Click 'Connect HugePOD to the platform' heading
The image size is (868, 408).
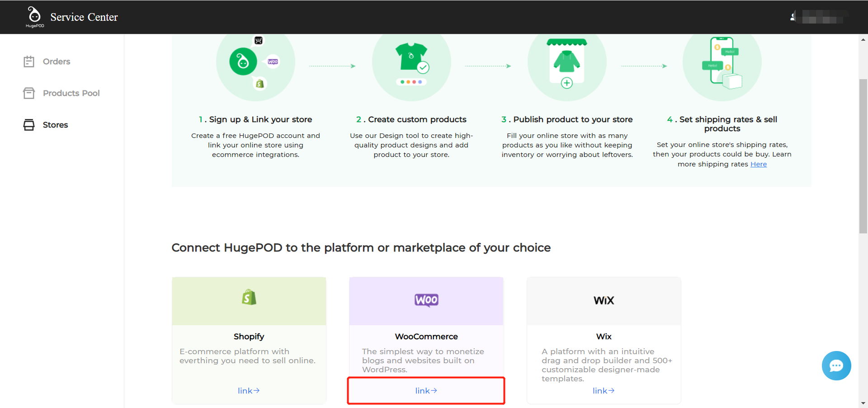click(x=361, y=248)
